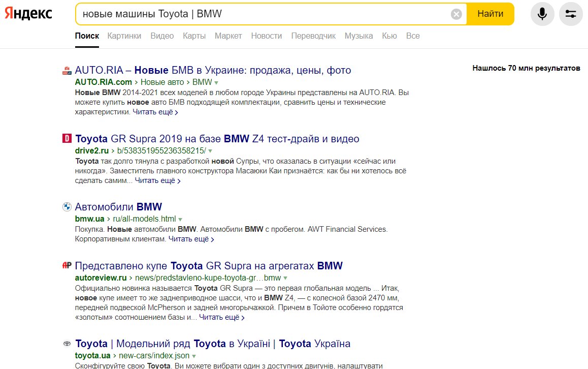
Task: Expand the dropdown arrow after bmw.ua all-models URL
Action: (x=180, y=219)
